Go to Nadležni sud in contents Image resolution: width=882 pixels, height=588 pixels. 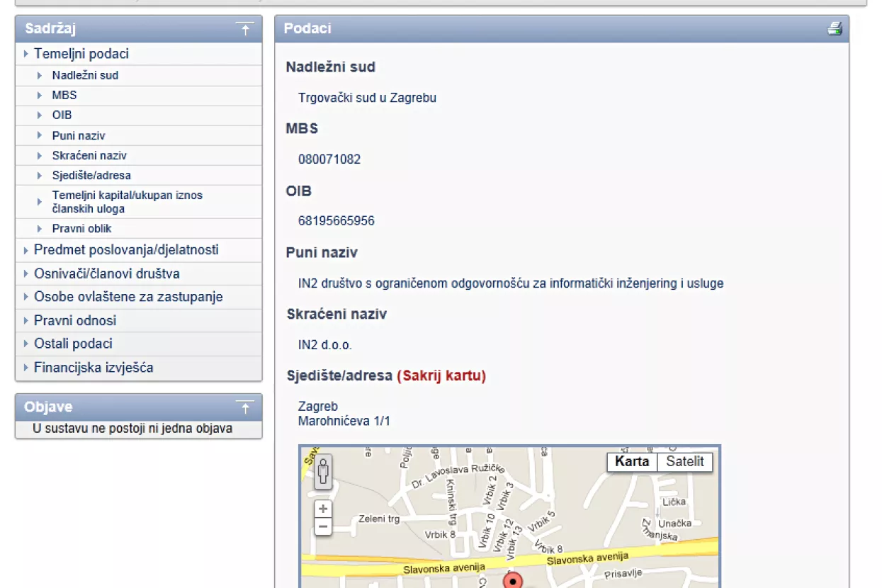click(x=85, y=75)
